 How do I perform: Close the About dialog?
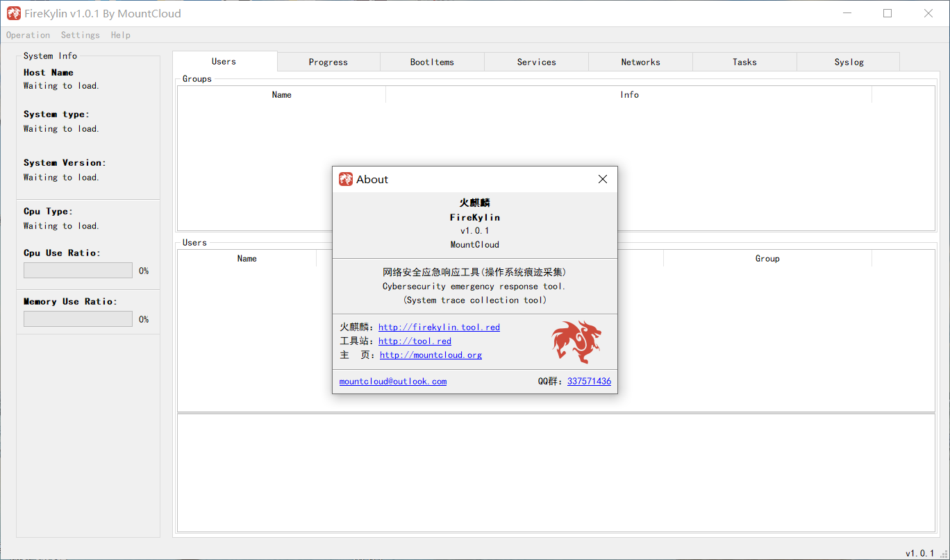click(603, 179)
